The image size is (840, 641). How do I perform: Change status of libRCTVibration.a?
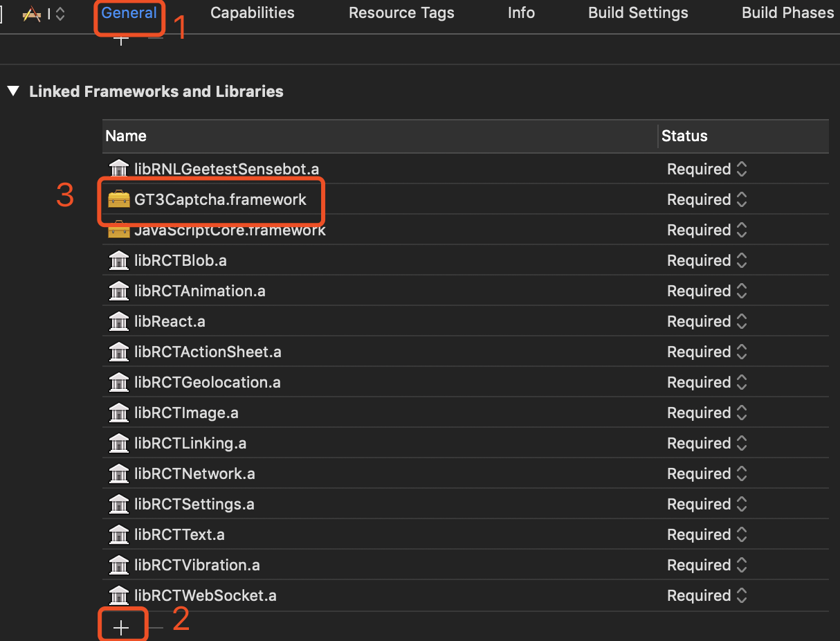coord(707,565)
